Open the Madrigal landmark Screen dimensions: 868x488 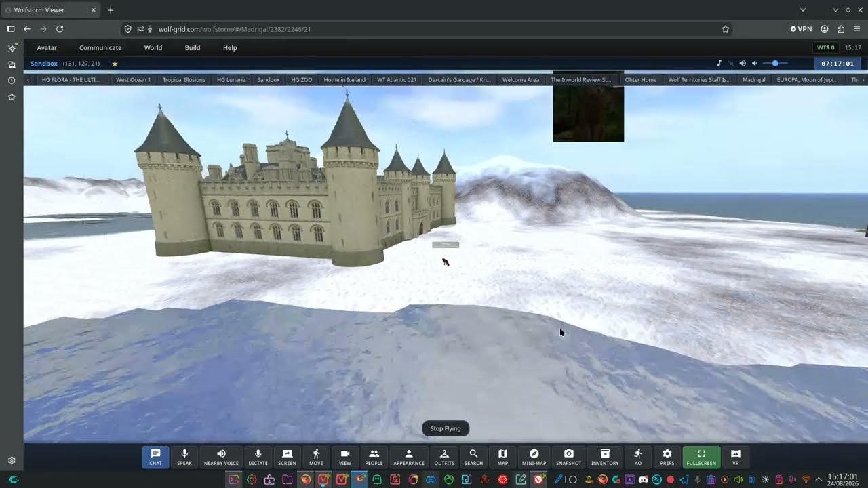point(754,80)
